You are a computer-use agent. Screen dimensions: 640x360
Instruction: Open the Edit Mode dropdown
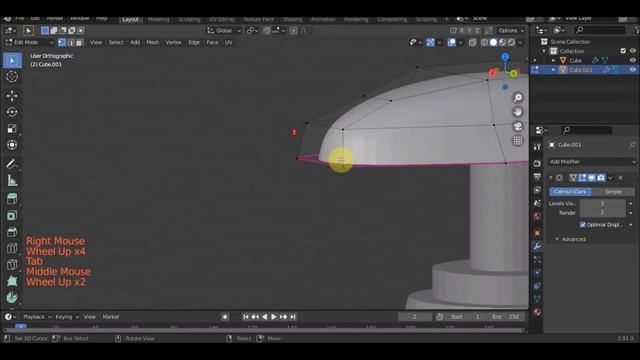(29, 42)
